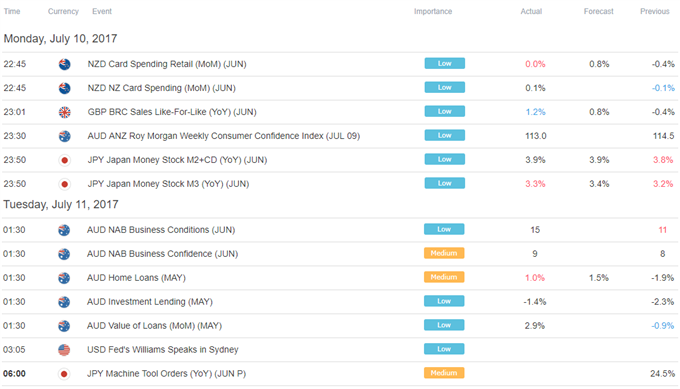Click the Forecast column header

(x=598, y=11)
